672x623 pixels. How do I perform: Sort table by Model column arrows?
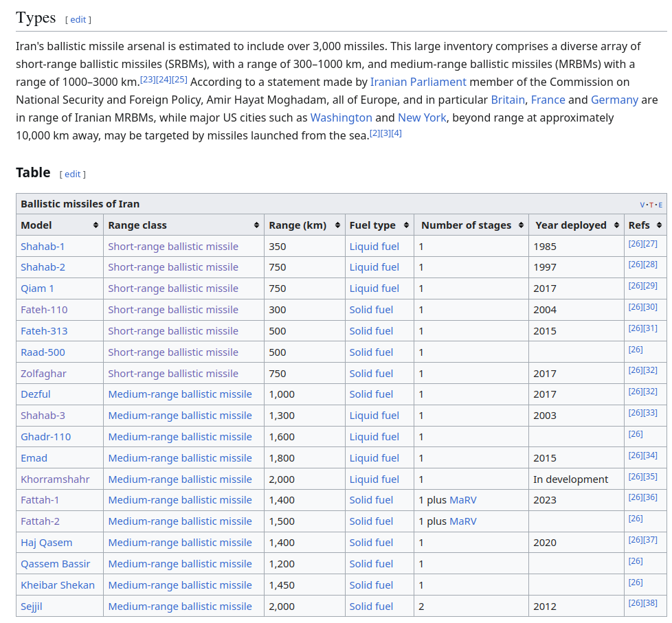(96, 225)
